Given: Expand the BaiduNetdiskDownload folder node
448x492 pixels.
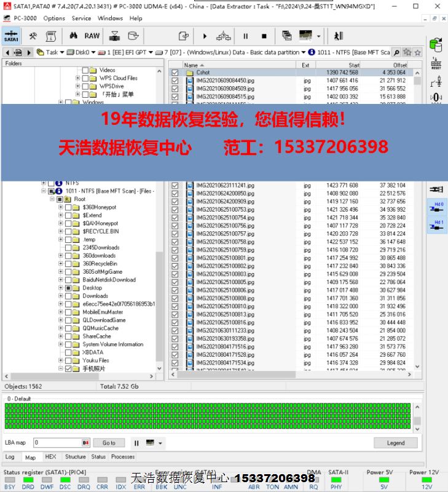Looking at the screenshot, I should 60,280.
